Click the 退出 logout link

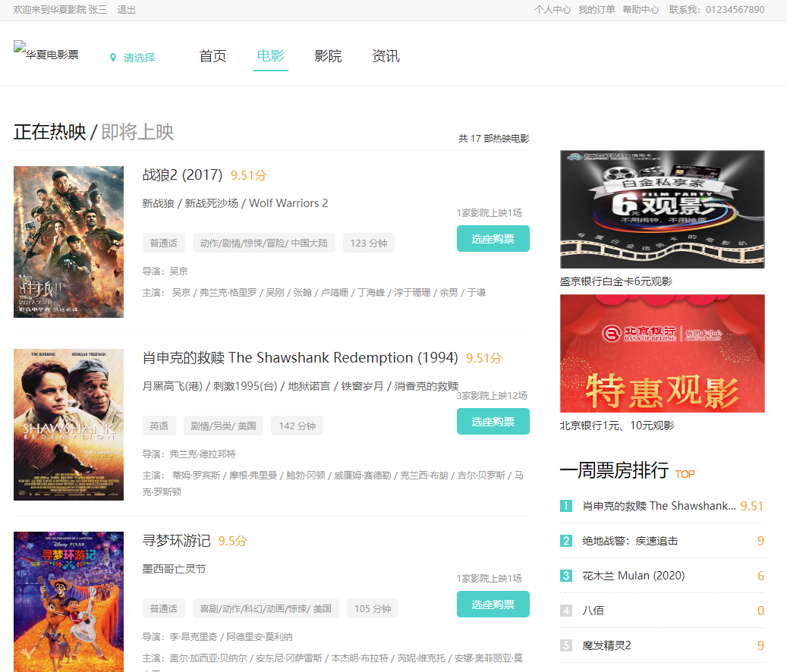(x=127, y=10)
